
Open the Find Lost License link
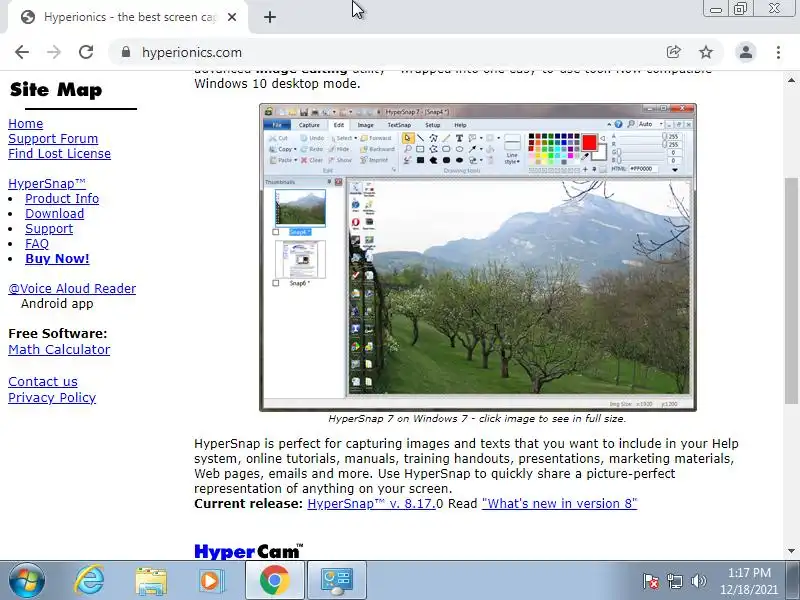point(59,154)
